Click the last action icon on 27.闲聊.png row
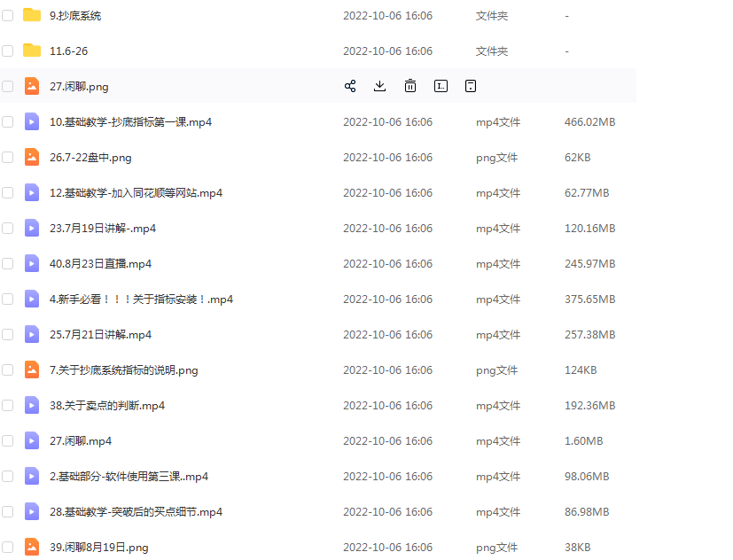733x560 pixels. point(471,86)
